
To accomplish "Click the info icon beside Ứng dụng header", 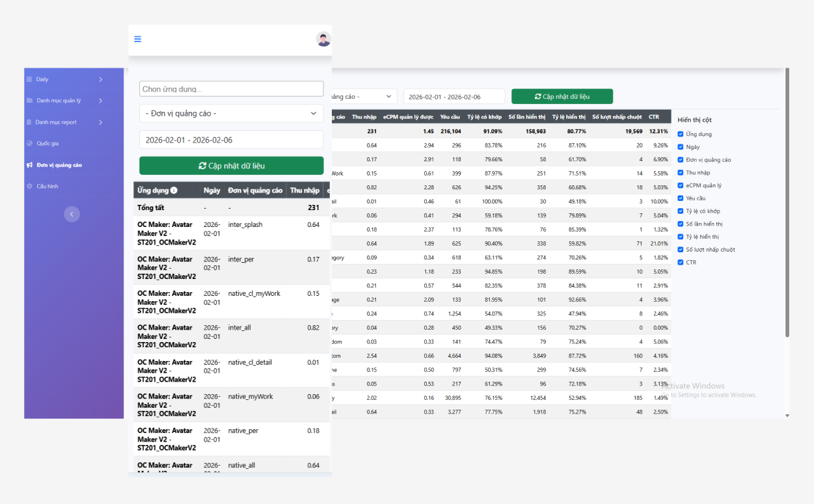I will click(x=174, y=191).
